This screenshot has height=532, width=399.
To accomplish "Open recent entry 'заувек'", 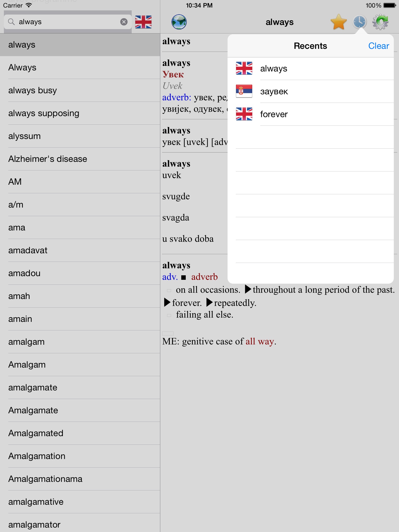I will [311, 91].
